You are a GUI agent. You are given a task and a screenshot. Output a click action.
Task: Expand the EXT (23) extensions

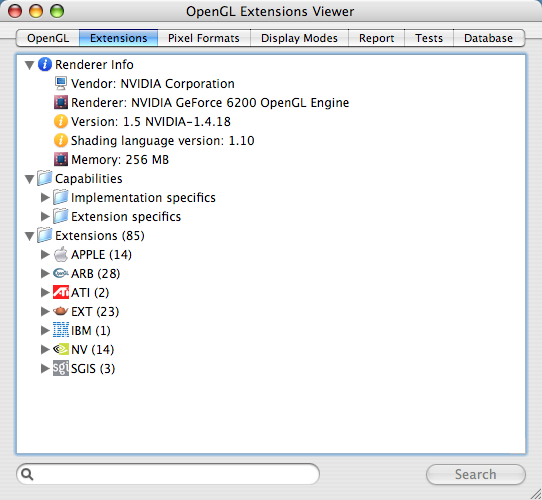pyautogui.click(x=45, y=312)
